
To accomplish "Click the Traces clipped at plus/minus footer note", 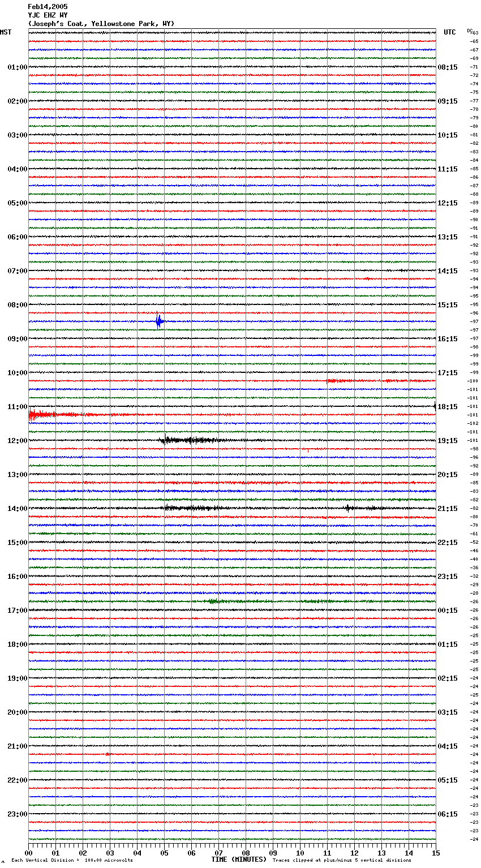I will (x=342, y=860).
